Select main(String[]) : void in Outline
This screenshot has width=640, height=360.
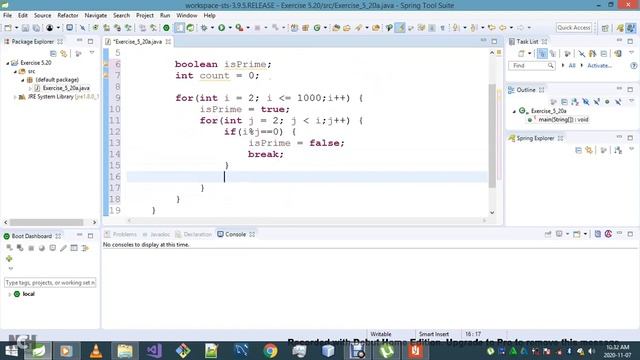pos(563,120)
